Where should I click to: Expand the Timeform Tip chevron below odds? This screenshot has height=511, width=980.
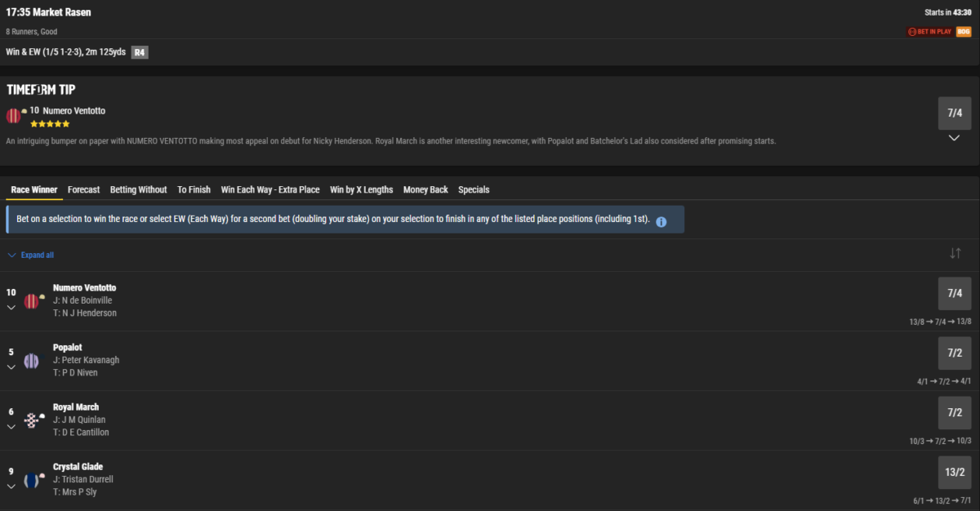click(x=954, y=138)
